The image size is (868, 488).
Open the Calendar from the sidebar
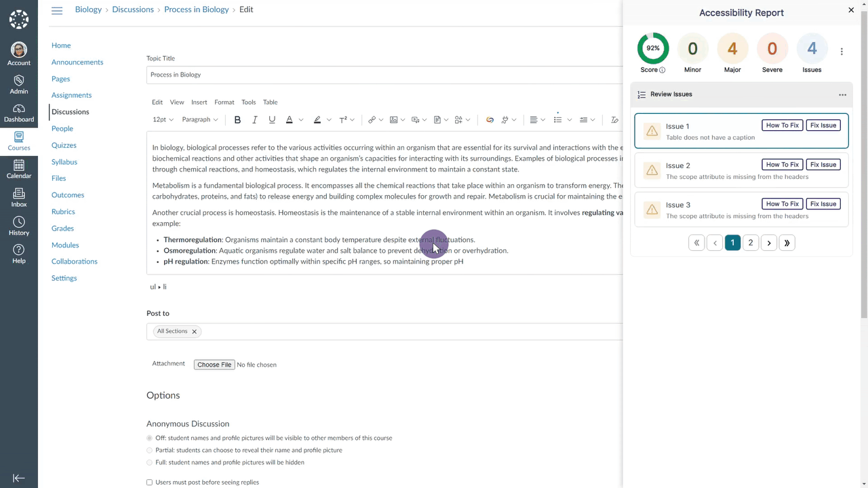19,169
